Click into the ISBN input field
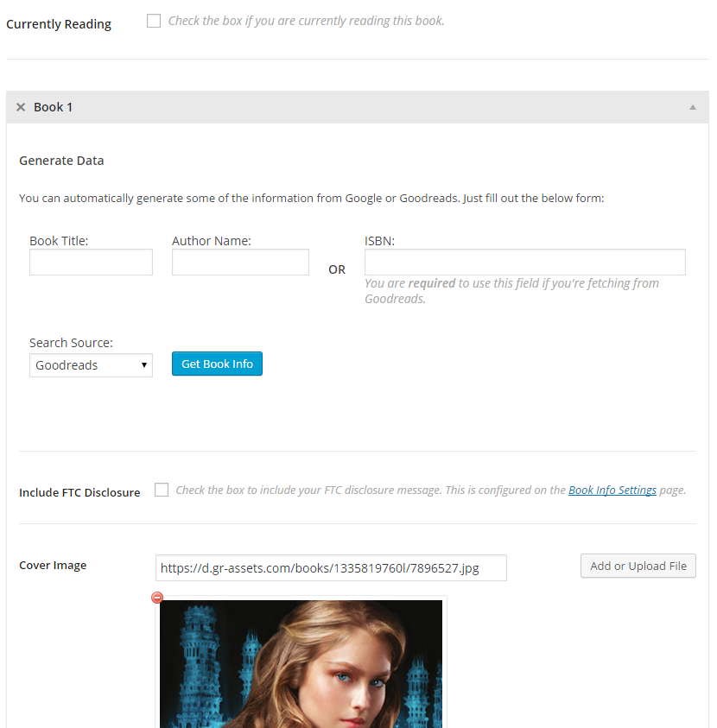Viewport: 717px width, 728px height. pos(524,262)
